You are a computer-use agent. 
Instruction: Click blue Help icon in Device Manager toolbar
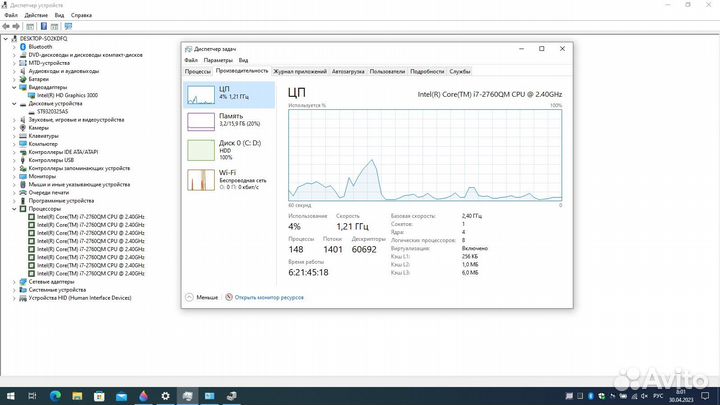(44, 27)
